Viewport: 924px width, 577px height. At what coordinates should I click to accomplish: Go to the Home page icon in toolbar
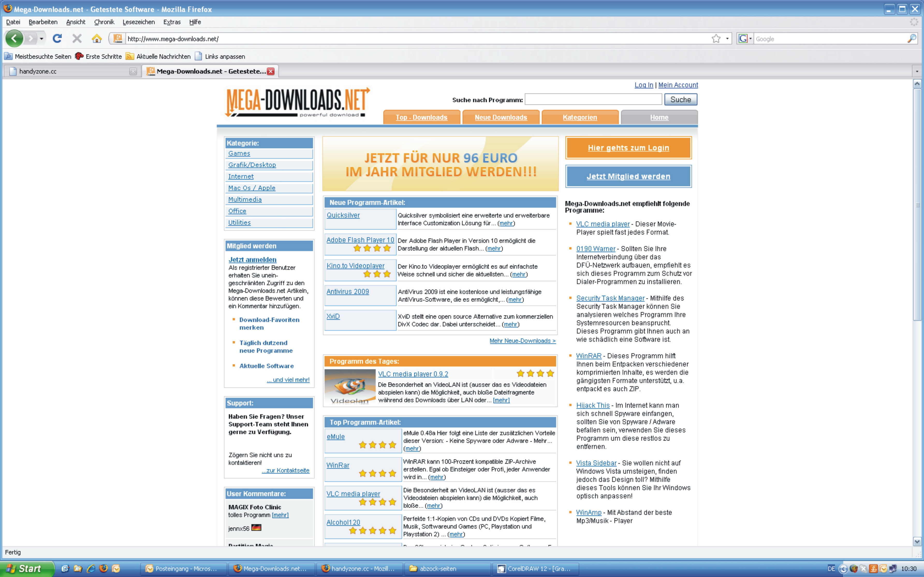tap(97, 39)
